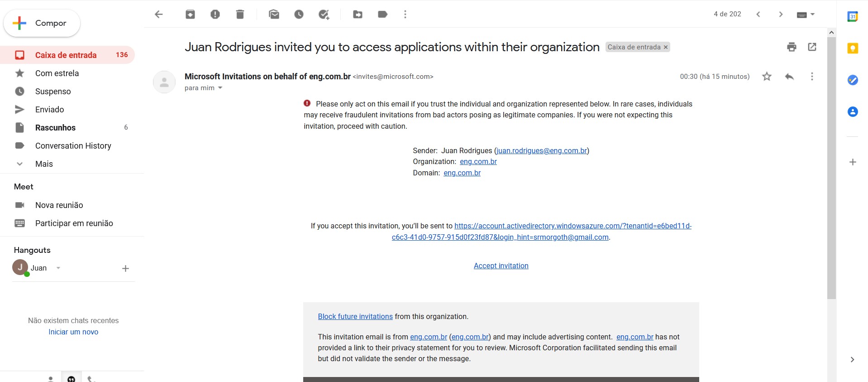
Task: Click the scrollbar up arrow
Action: (831, 32)
